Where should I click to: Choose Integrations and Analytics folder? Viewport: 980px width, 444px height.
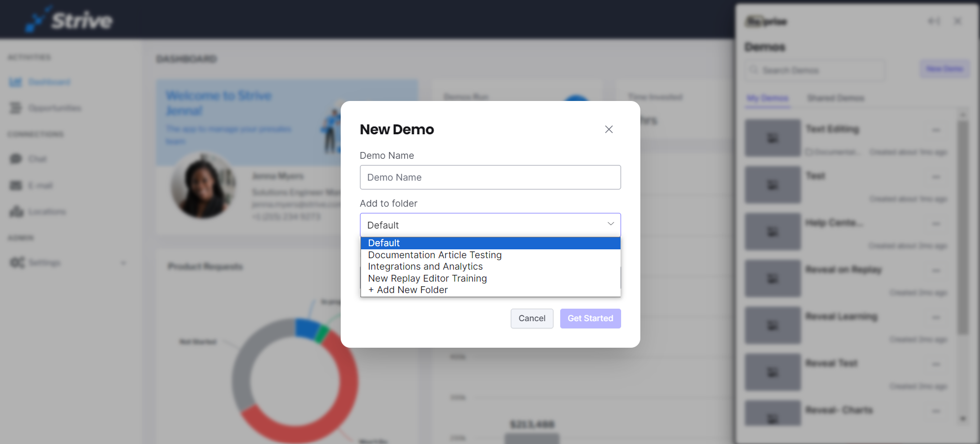click(x=490, y=267)
